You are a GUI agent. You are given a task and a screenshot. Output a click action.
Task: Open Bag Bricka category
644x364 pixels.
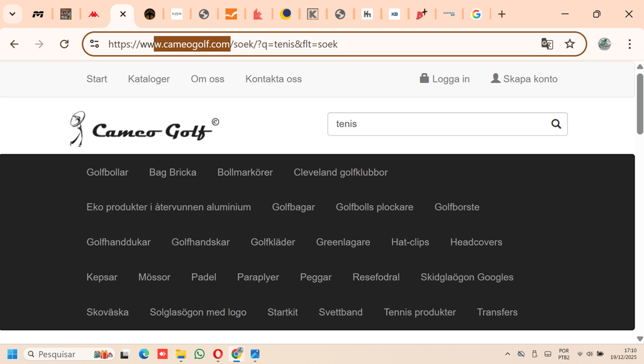[x=172, y=173]
